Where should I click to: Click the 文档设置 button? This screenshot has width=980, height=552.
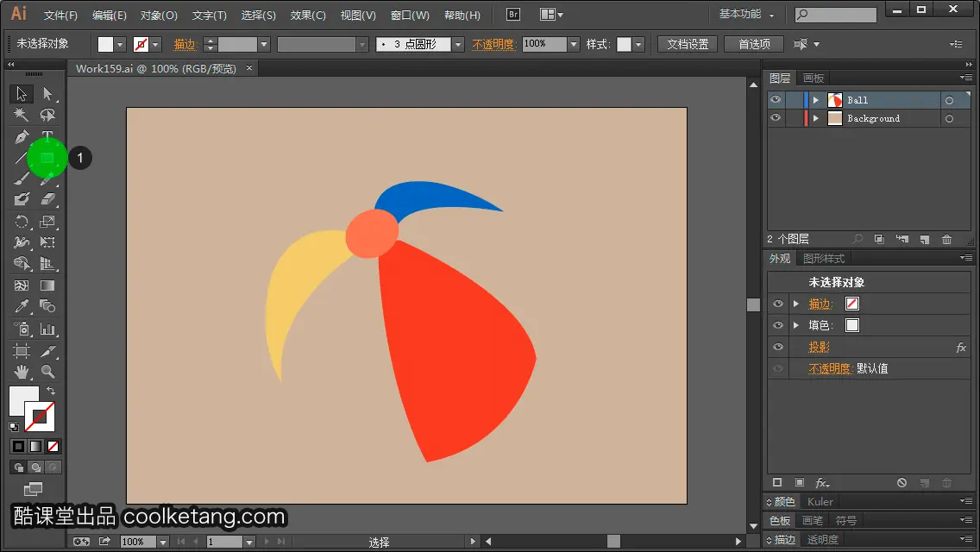pos(688,44)
